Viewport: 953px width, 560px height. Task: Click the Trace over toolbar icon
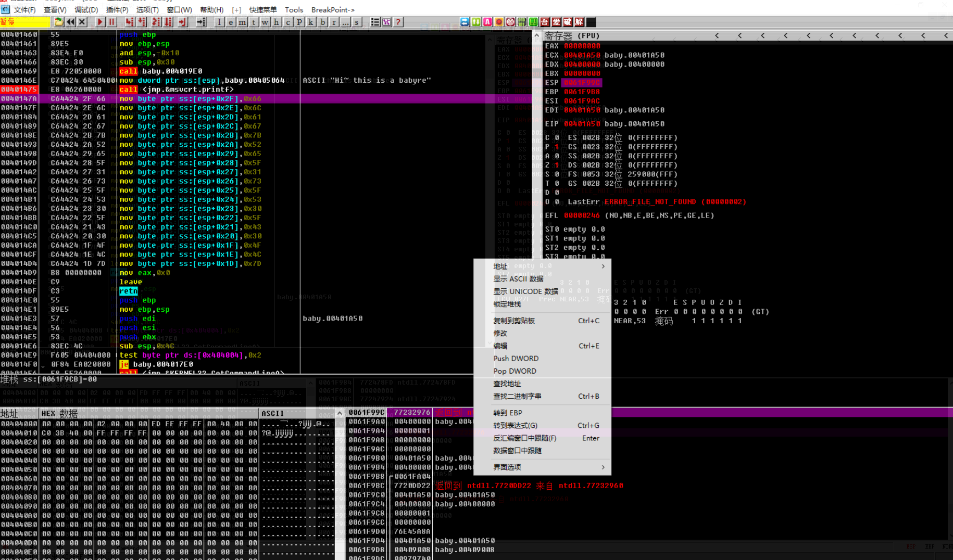(168, 22)
